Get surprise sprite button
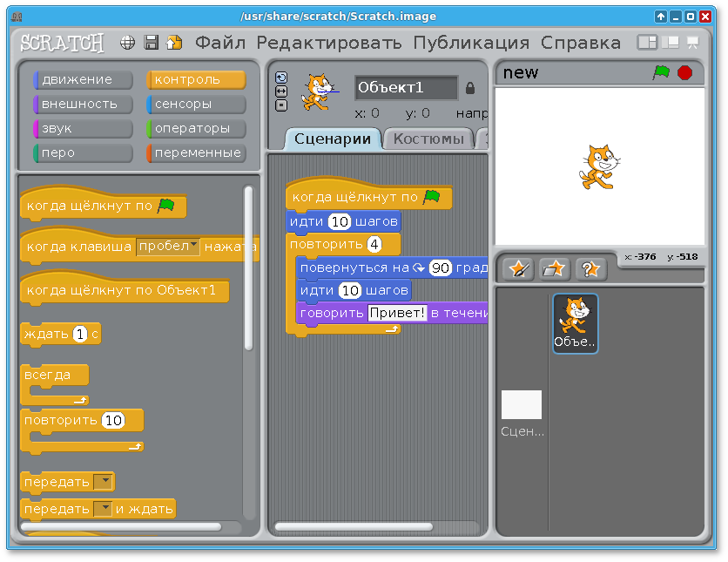Image resolution: width=728 pixels, height=562 pixels. (590, 269)
